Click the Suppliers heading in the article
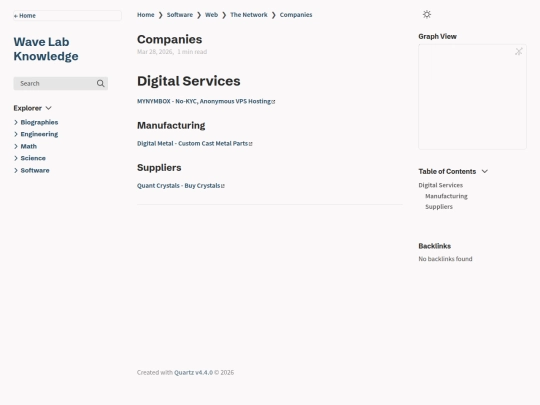 click(x=159, y=168)
